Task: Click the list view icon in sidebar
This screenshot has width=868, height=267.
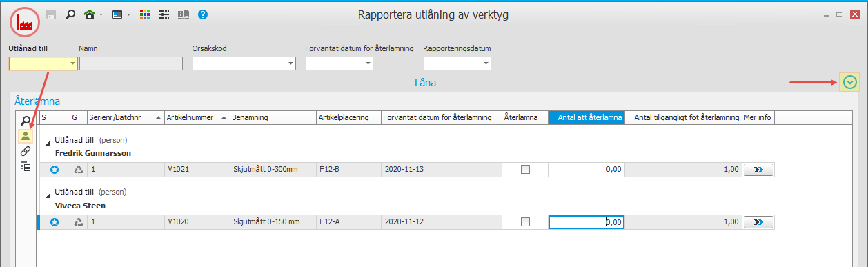Action: [x=26, y=166]
